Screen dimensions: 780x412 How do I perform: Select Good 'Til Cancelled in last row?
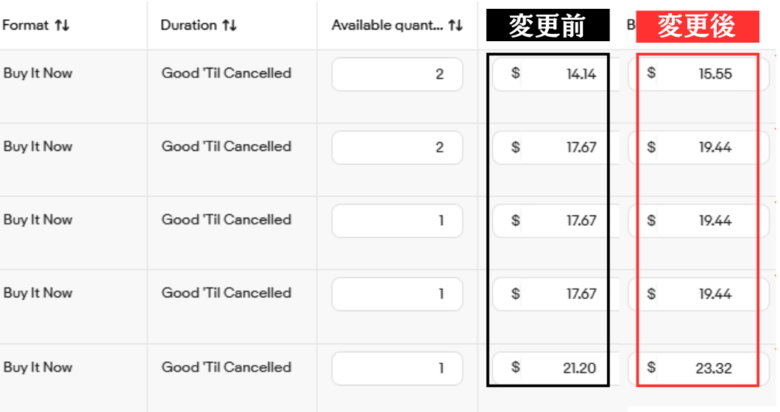coord(226,367)
